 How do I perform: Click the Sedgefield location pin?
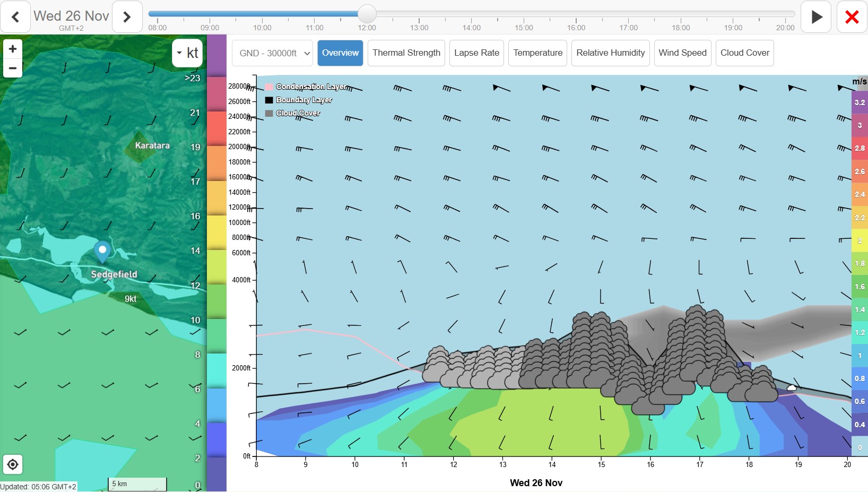tap(102, 251)
